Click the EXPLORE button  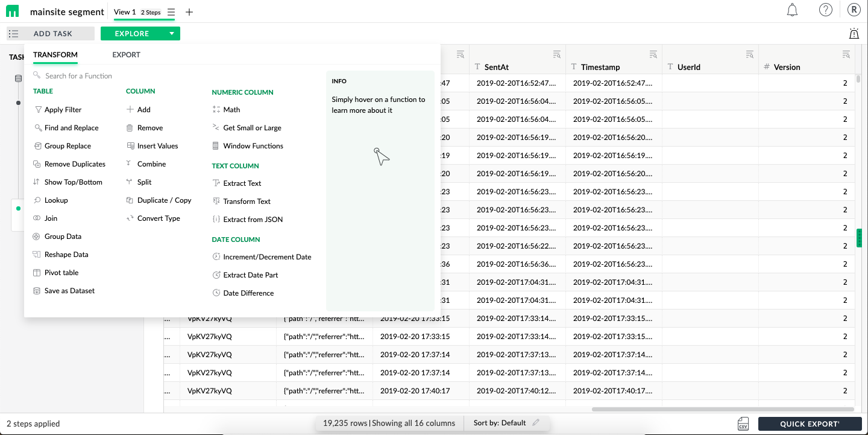(132, 34)
